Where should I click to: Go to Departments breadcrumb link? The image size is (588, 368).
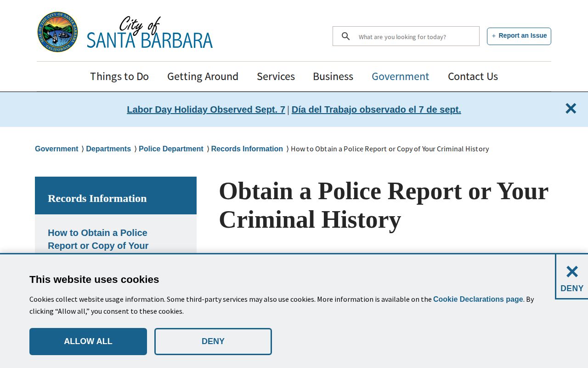coord(108,149)
